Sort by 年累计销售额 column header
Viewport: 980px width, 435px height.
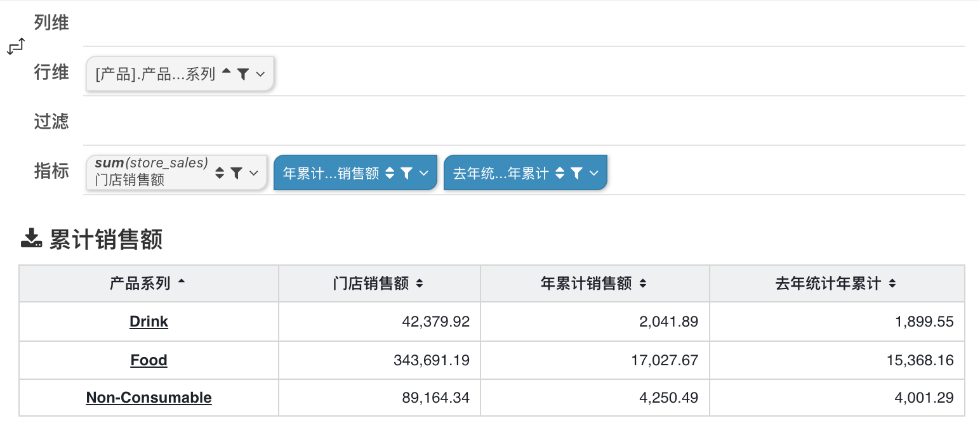point(642,284)
